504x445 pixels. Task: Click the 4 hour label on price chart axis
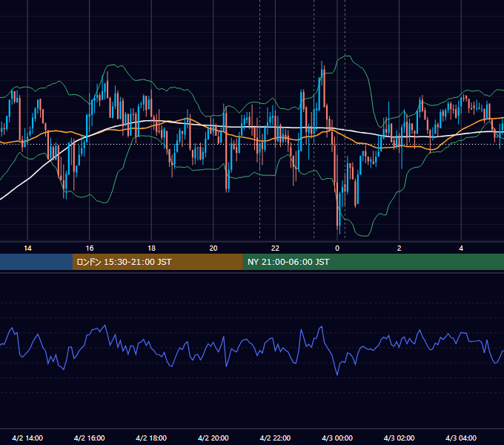coord(461,248)
